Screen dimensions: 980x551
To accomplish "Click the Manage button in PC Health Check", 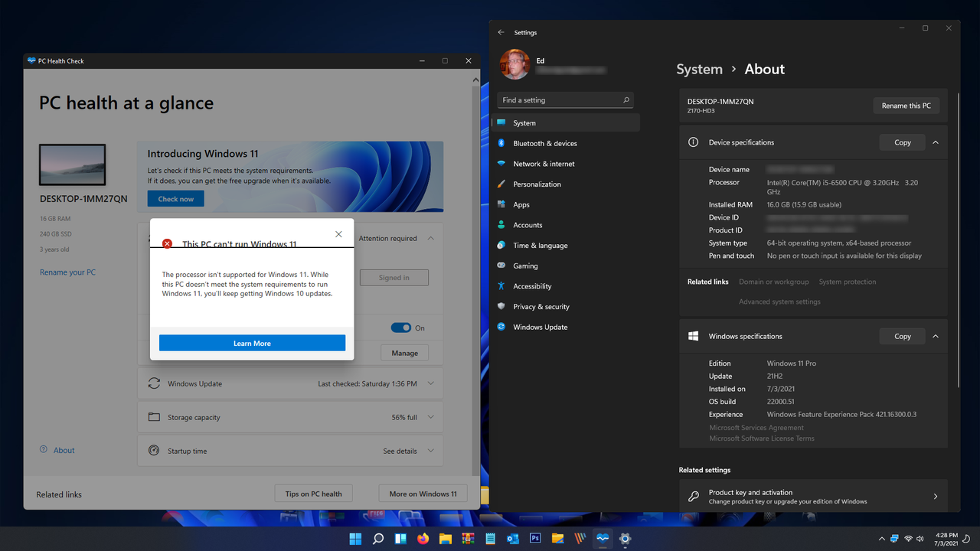I will (x=405, y=353).
